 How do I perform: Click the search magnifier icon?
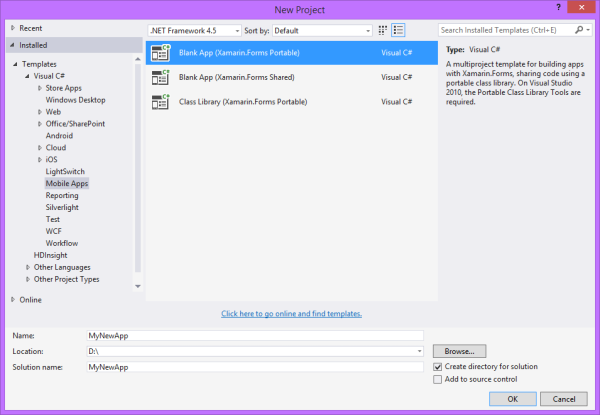[x=579, y=30]
